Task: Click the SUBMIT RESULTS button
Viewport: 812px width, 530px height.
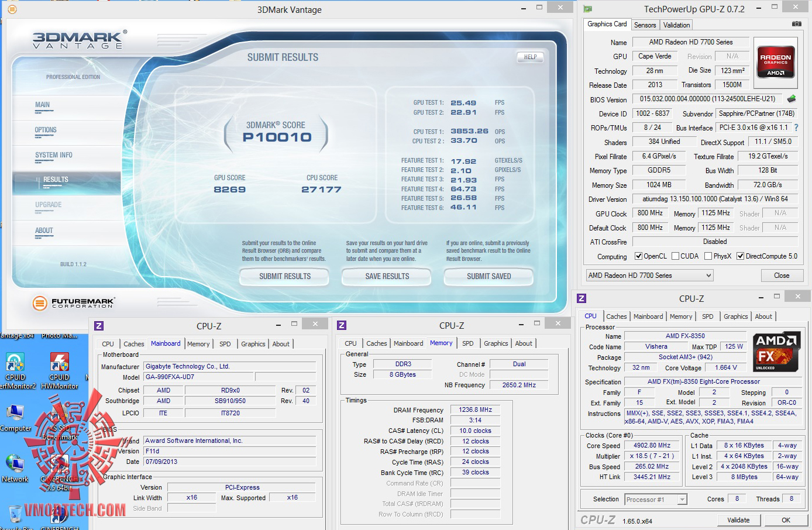Action: pyautogui.click(x=285, y=276)
